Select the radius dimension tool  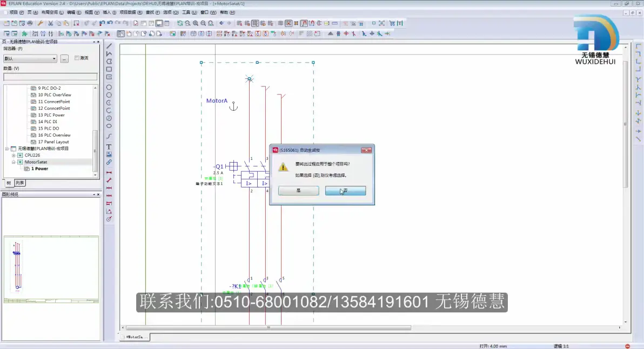[109, 219]
